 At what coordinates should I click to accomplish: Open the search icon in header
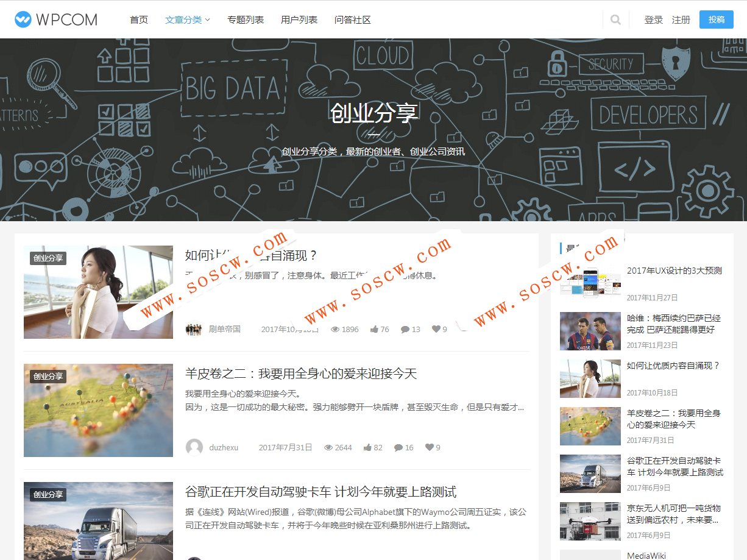click(x=615, y=19)
